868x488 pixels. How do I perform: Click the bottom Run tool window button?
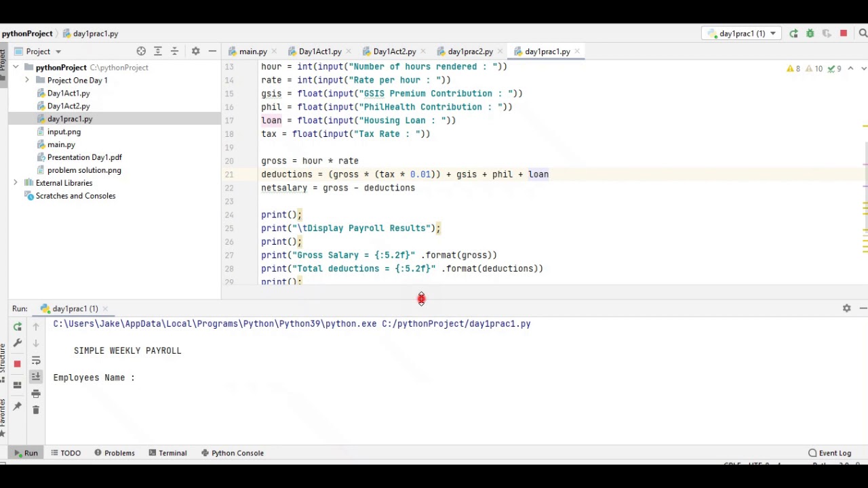coord(25,453)
